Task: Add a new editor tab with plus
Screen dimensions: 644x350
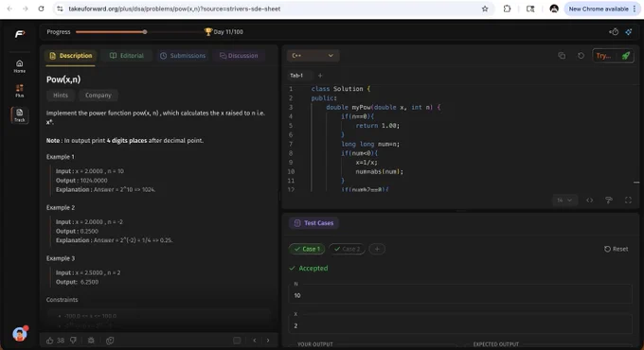Action: [x=320, y=76]
